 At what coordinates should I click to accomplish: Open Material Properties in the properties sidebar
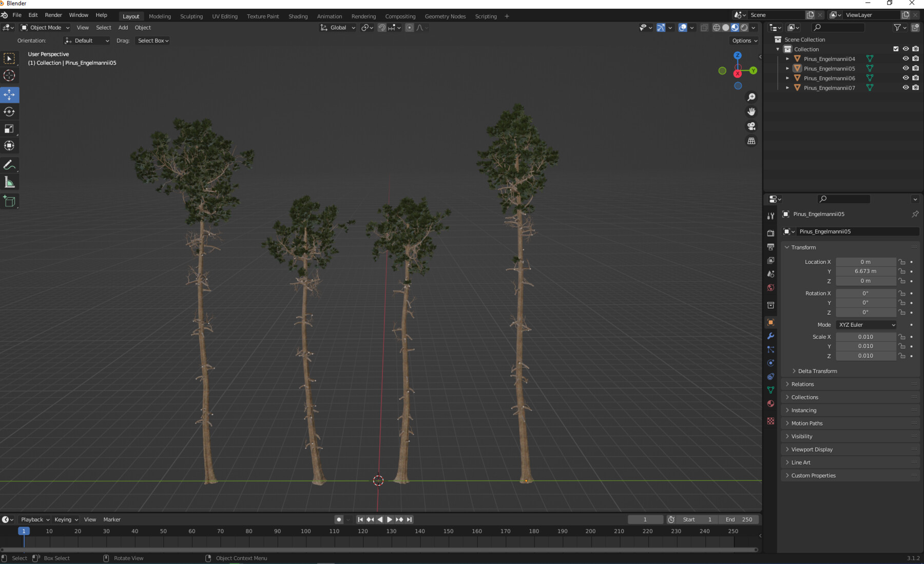click(771, 404)
